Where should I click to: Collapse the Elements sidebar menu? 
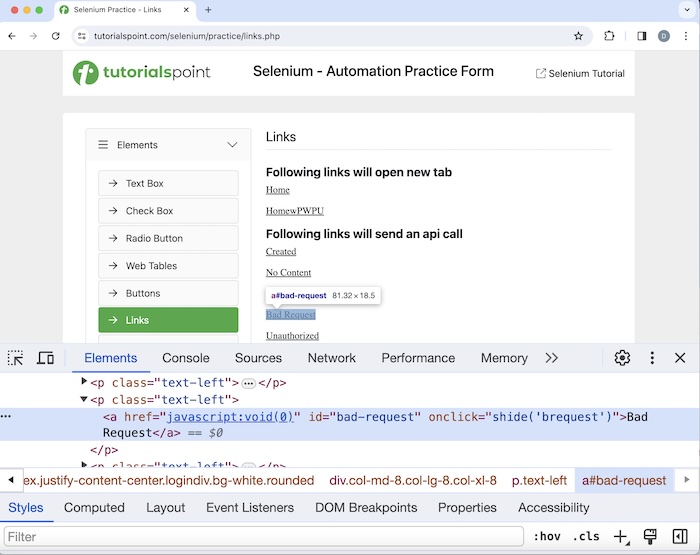coord(232,145)
